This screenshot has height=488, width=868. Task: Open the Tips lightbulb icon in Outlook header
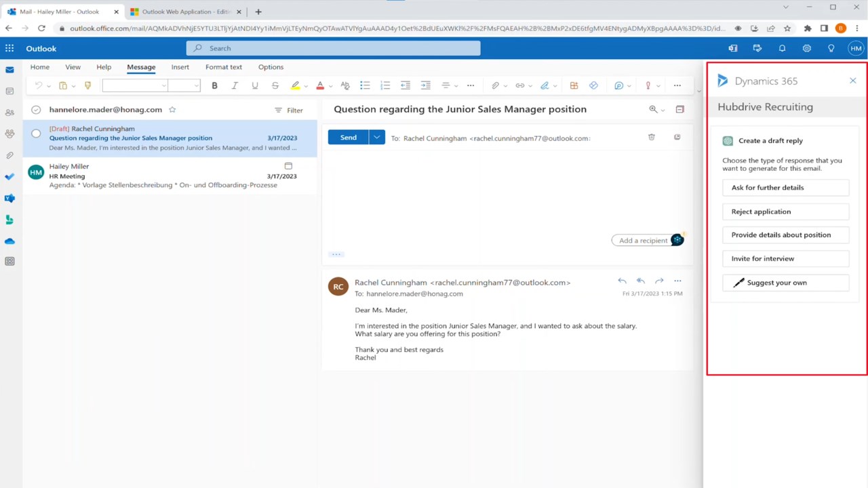[x=831, y=48]
